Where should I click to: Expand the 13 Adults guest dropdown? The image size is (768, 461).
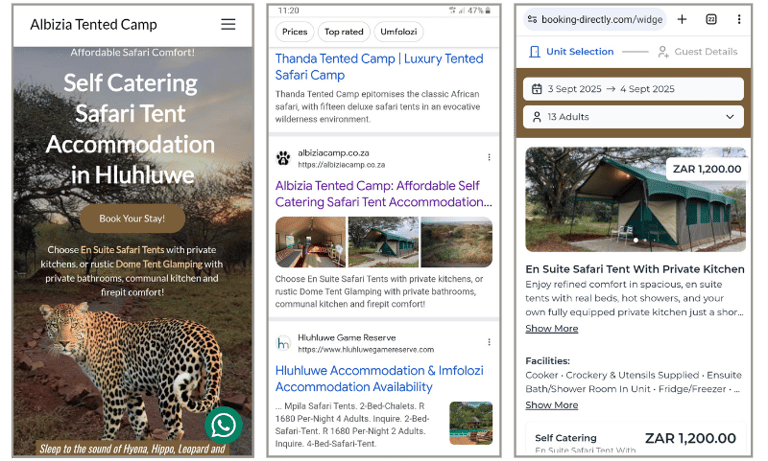[633, 117]
